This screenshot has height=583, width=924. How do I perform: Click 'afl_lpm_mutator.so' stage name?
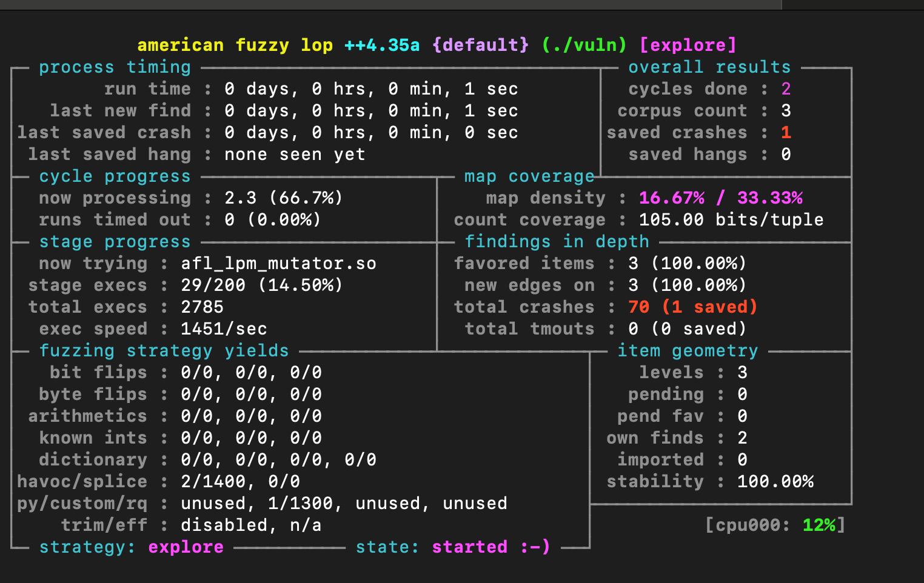(x=279, y=264)
